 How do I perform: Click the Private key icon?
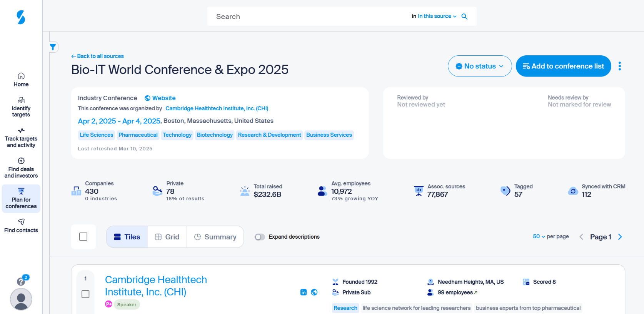click(x=157, y=191)
